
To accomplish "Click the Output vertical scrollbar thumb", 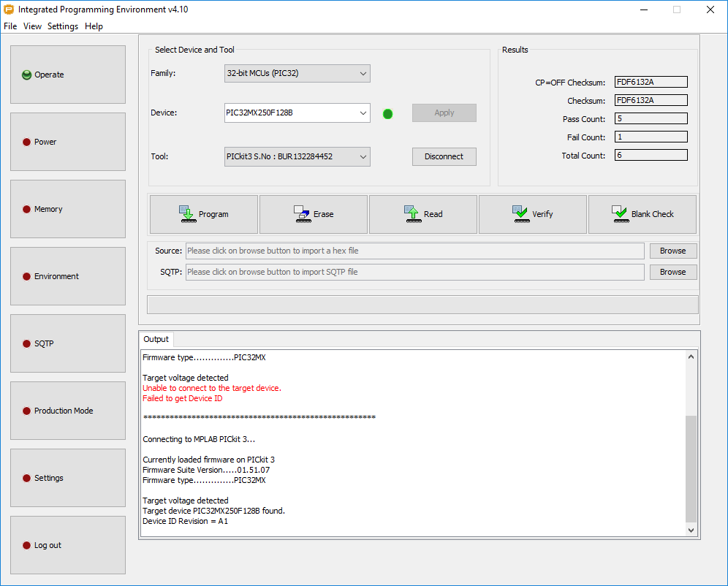I will coord(691,468).
